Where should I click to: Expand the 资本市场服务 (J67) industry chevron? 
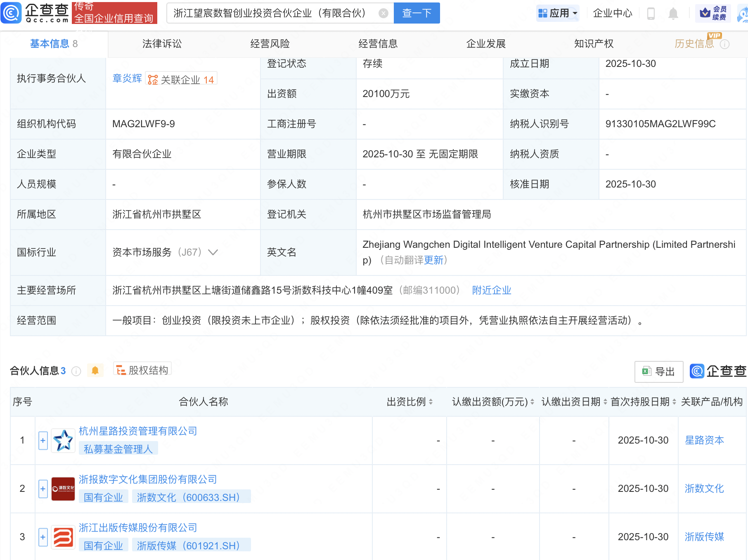pos(213,252)
